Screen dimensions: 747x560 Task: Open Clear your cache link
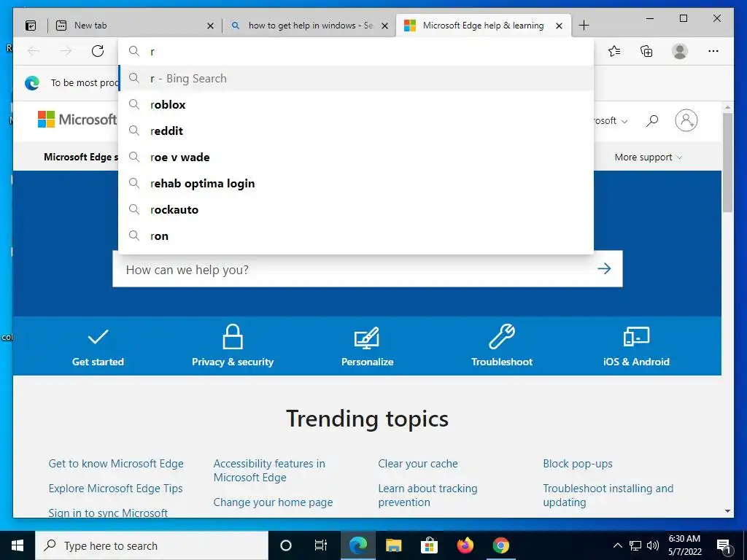(x=418, y=463)
